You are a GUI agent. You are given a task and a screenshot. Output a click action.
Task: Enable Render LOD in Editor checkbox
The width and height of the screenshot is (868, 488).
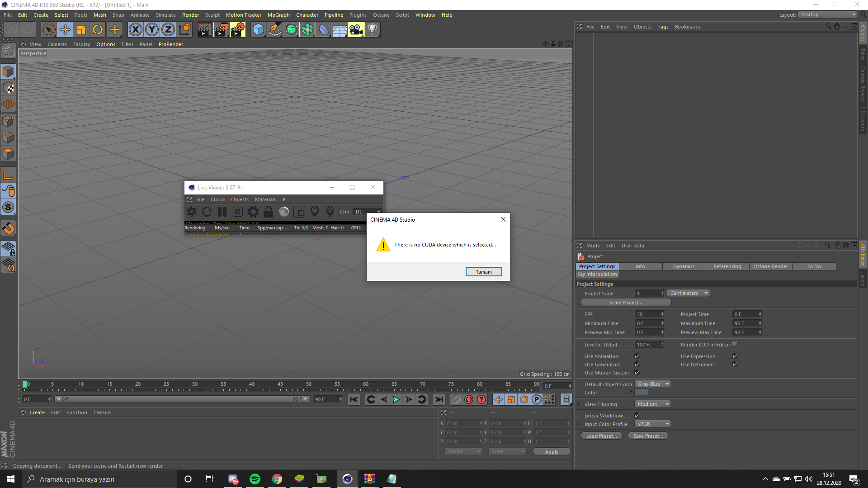735,344
